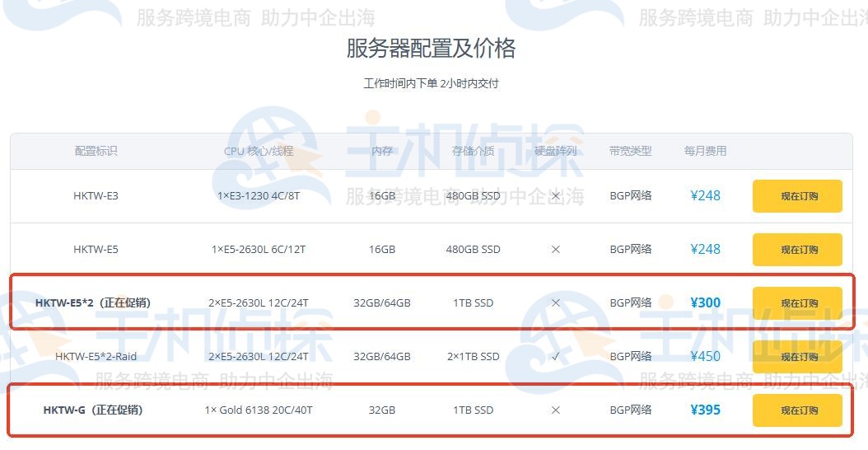Click the X icon in HKTW-E5*2 promotion row
Image resolution: width=868 pixels, height=450 pixels.
[555, 303]
